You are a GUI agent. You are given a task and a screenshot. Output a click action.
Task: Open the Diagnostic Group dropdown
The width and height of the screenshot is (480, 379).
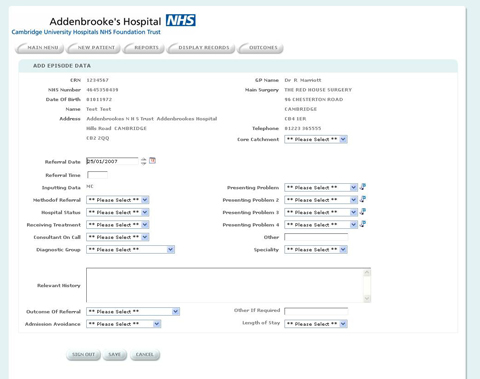pyautogui.click(x=130, y=250)
